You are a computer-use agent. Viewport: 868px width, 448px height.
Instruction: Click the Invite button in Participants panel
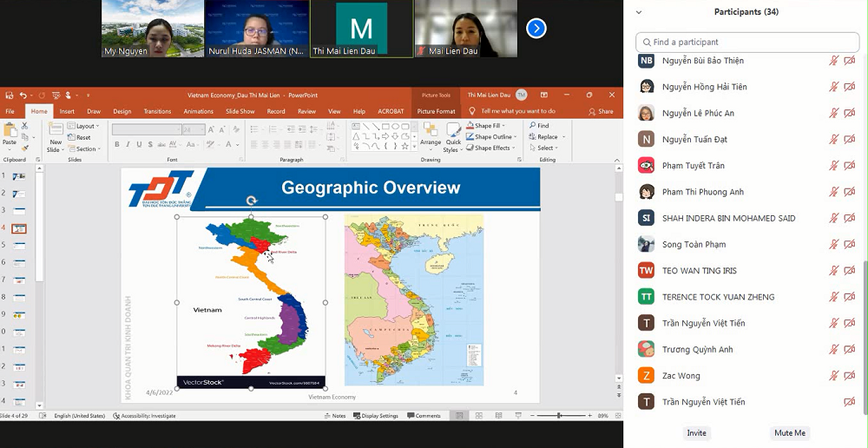click(x=696, y=433)
